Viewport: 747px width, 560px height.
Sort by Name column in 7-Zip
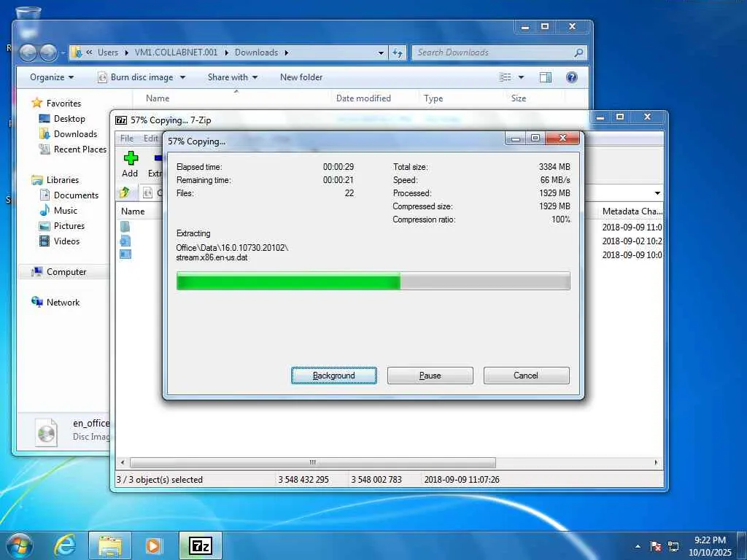133,211
